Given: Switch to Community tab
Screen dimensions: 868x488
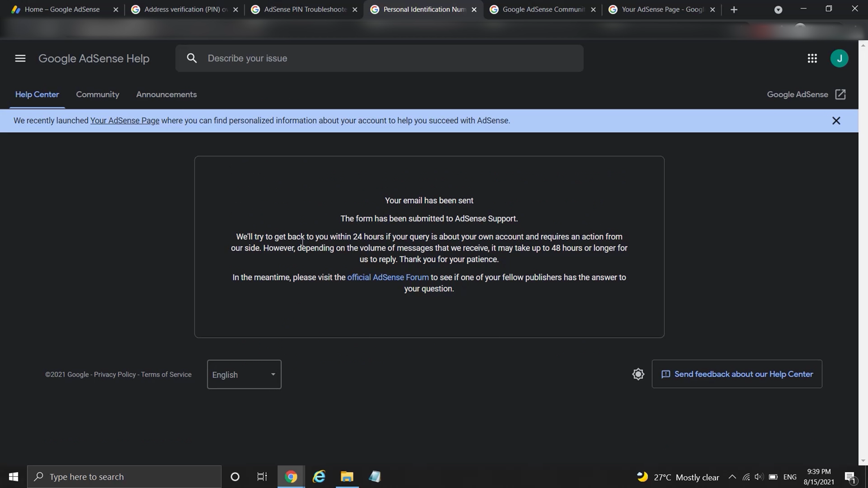Looking at the screenshot, I should (98, 94).
